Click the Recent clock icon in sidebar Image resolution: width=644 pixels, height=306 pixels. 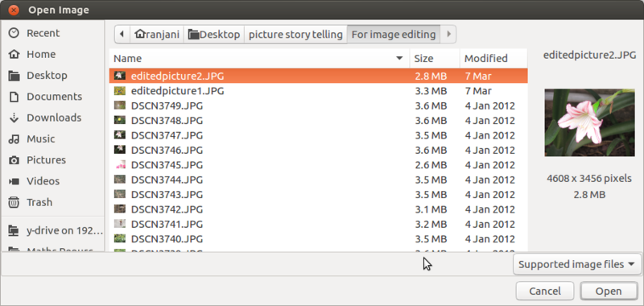click(14, 33)
